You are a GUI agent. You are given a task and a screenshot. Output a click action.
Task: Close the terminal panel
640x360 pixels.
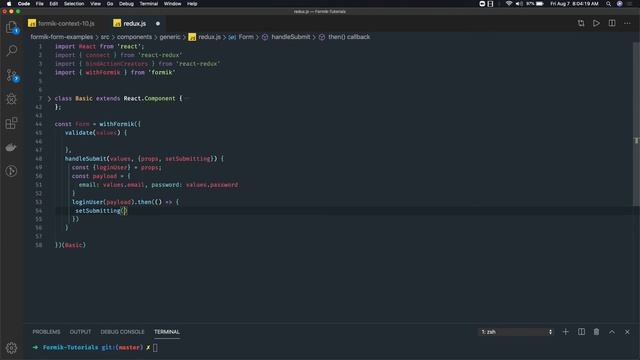click(627, 332)
